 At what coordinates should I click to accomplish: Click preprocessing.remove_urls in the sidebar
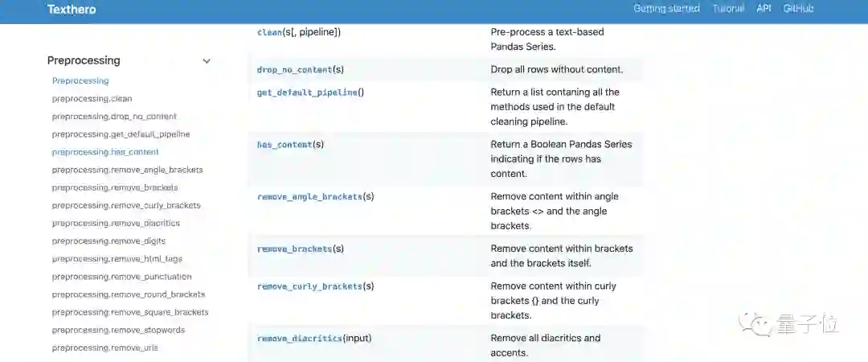point(104,348)
